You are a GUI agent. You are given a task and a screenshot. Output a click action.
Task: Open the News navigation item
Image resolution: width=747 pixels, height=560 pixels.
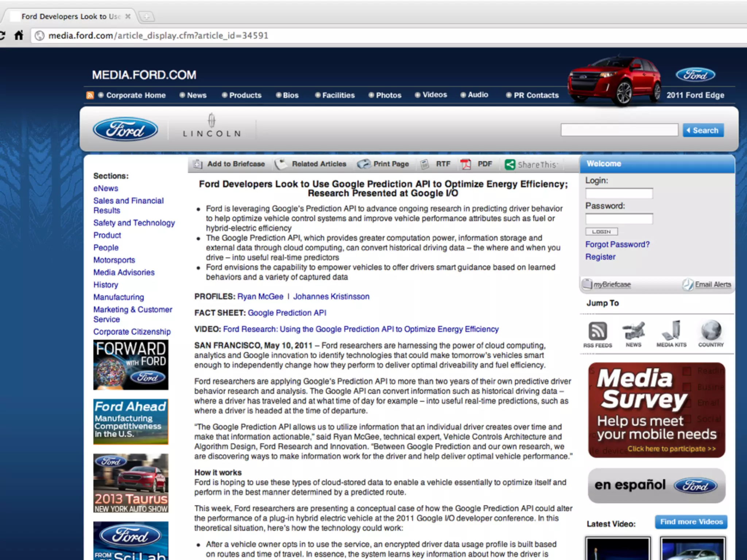197,95
